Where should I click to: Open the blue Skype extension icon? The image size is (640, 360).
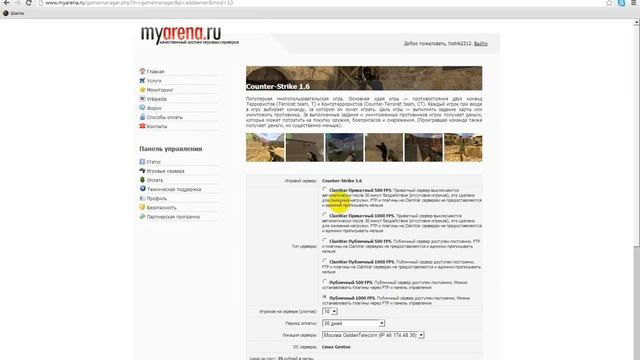click(x=622, y=3)
